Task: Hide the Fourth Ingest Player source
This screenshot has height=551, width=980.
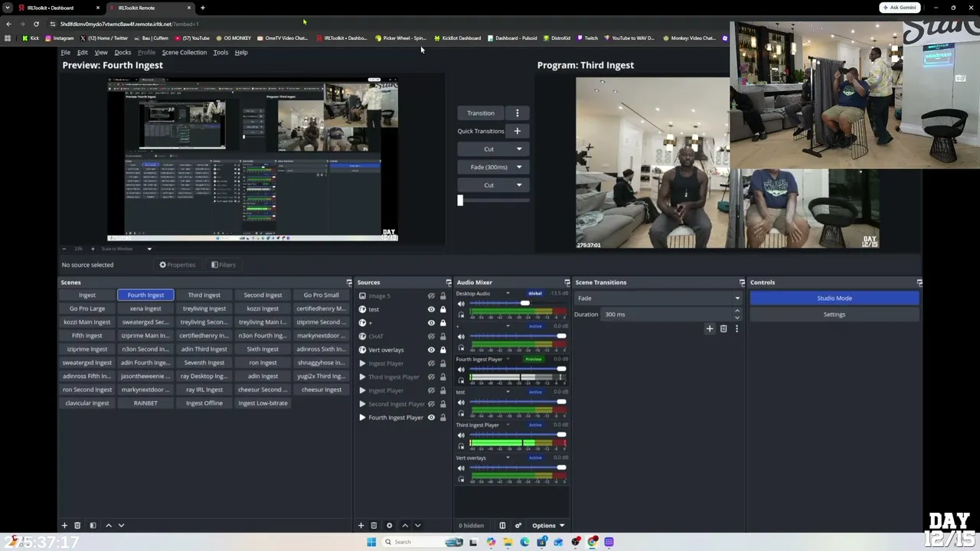Action: tap(431, 418)
